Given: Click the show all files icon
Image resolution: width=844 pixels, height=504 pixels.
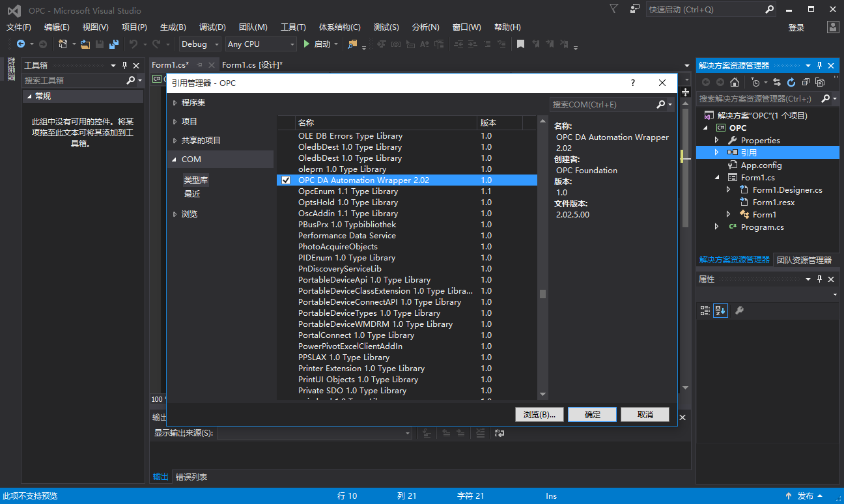Looking at the screenshot, I should pos(820,82).
